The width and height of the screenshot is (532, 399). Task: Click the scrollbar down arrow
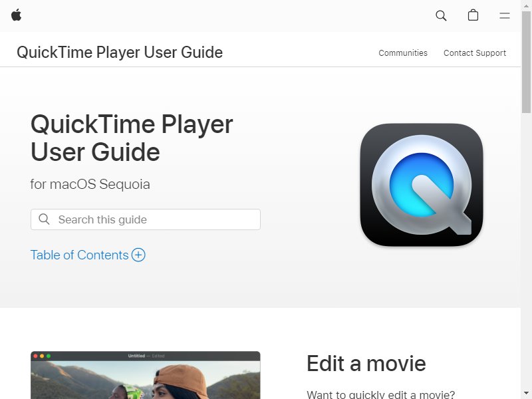pos(526,393)
